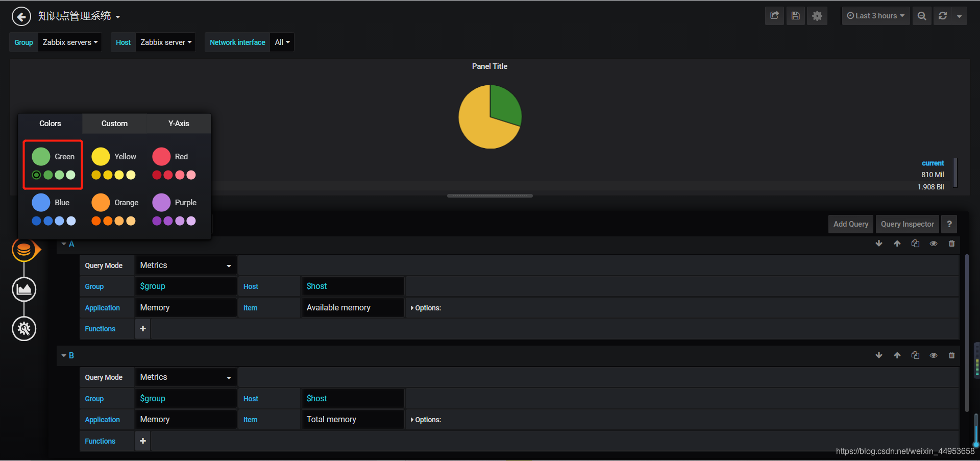Open Query Mode Metrics dropdown in query A
The height and width of the screenshot is (461, 980).
[x=186, y=265]
